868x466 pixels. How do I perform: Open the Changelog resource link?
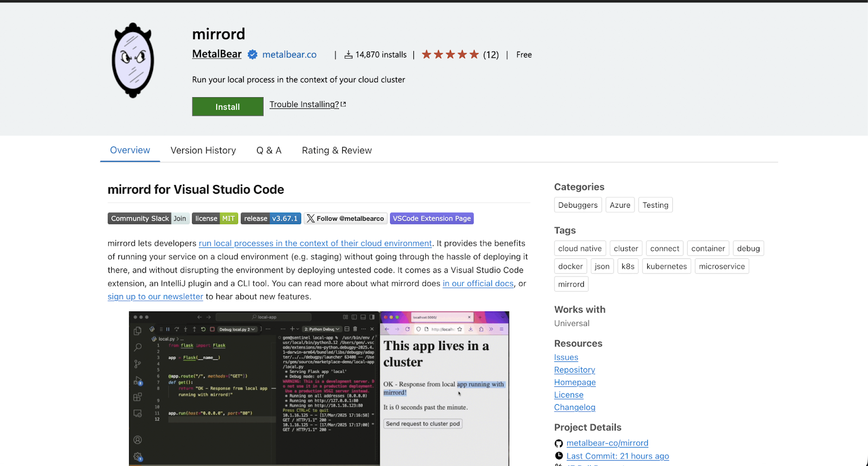pyautogui.click(x=575, y=407)
